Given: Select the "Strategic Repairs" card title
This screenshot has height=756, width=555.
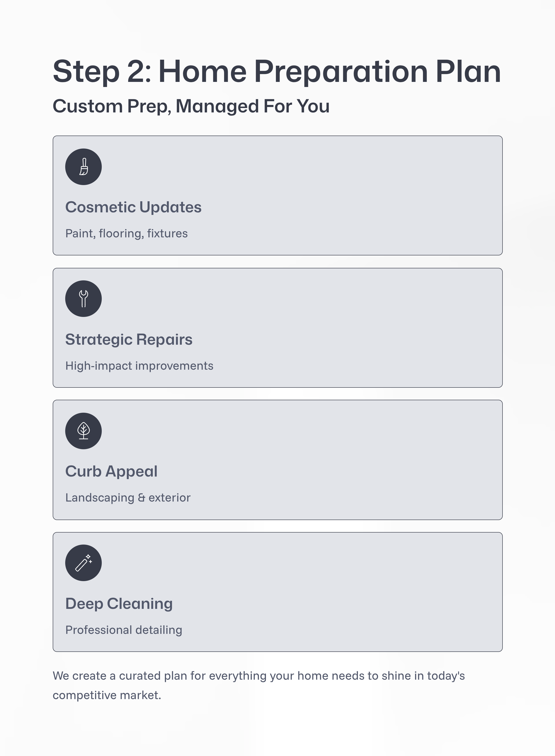Looking at the screenshot, I should coord(129,339).
